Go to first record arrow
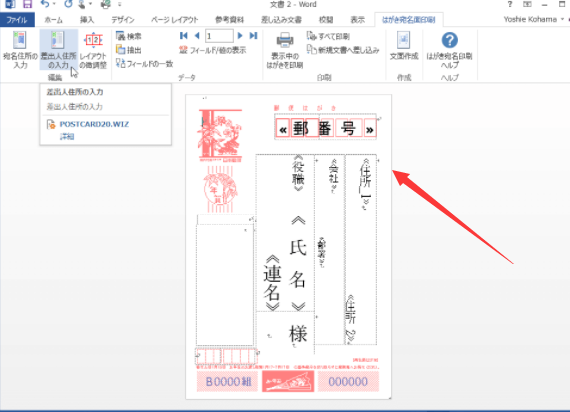 [x=184, y=36]
